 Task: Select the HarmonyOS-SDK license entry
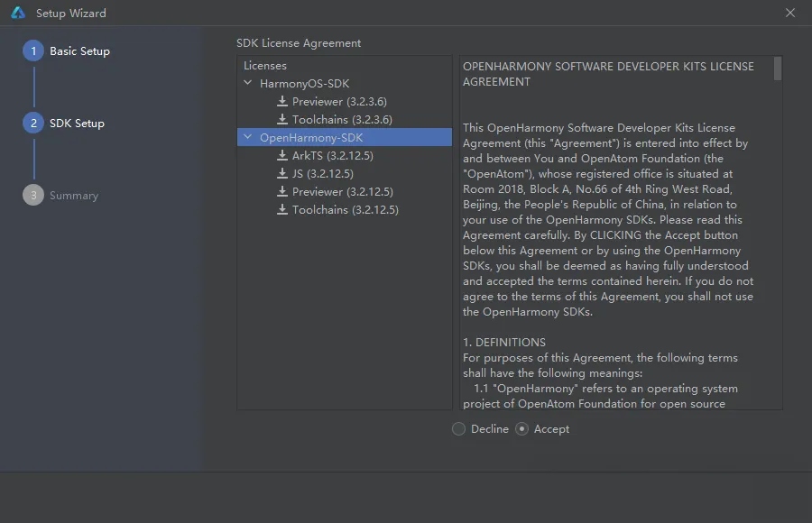(305, 83)
